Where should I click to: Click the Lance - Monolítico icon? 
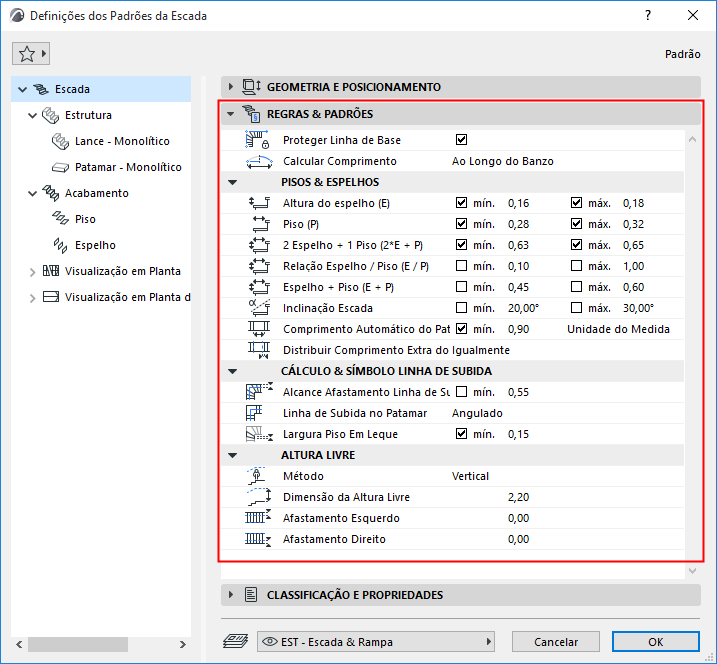click(x=60, y=141)
